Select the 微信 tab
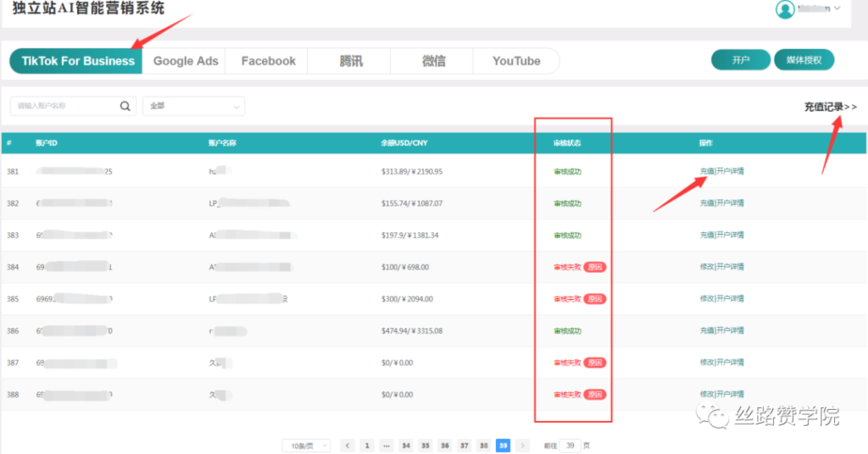868x454 pixels. click(433, 61)
